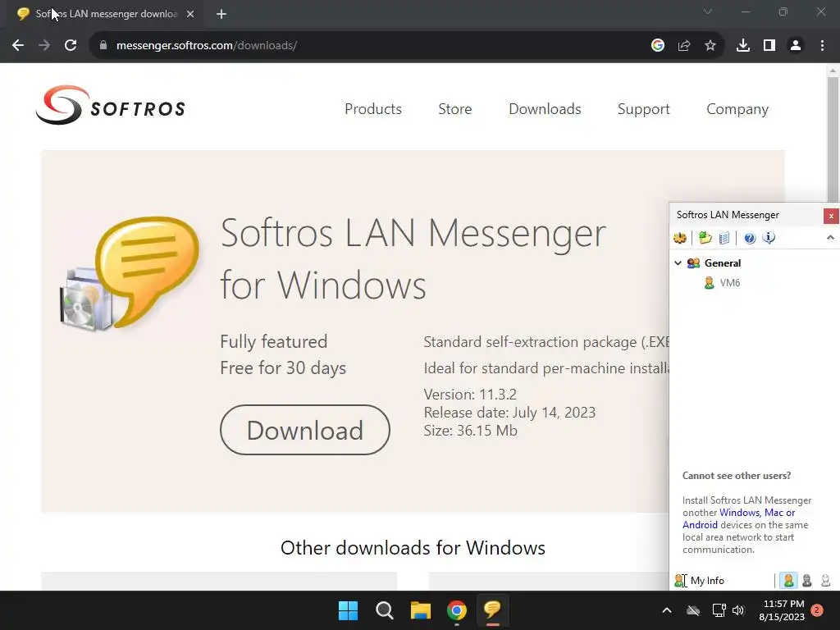Open the Chrome three-dot menu
The height and width of the screenshot is (630, 840).
click(822, 46)
